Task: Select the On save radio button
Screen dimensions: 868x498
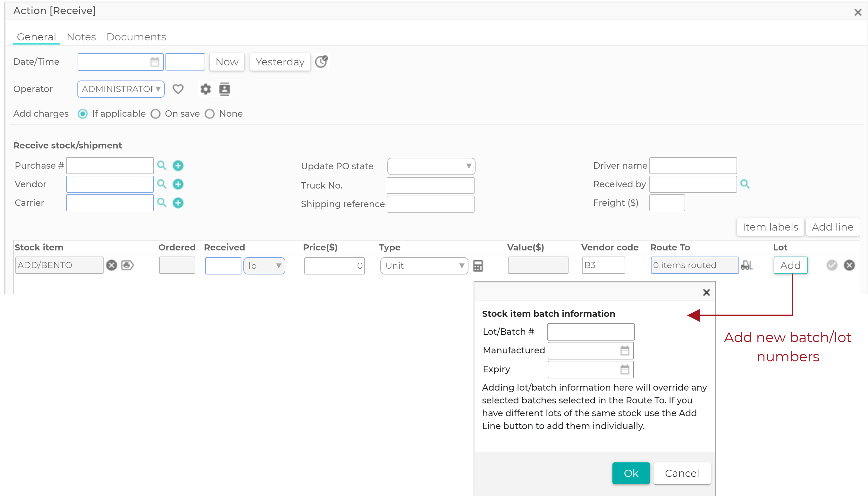Action: pos(156,114)
